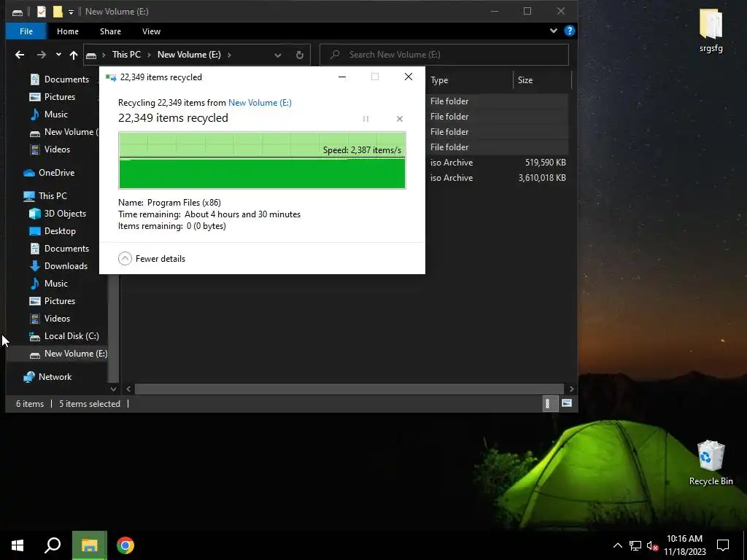The image size is (747, 560).
Task: Open Downloads in the navigation pane
Action: (66, 266)
